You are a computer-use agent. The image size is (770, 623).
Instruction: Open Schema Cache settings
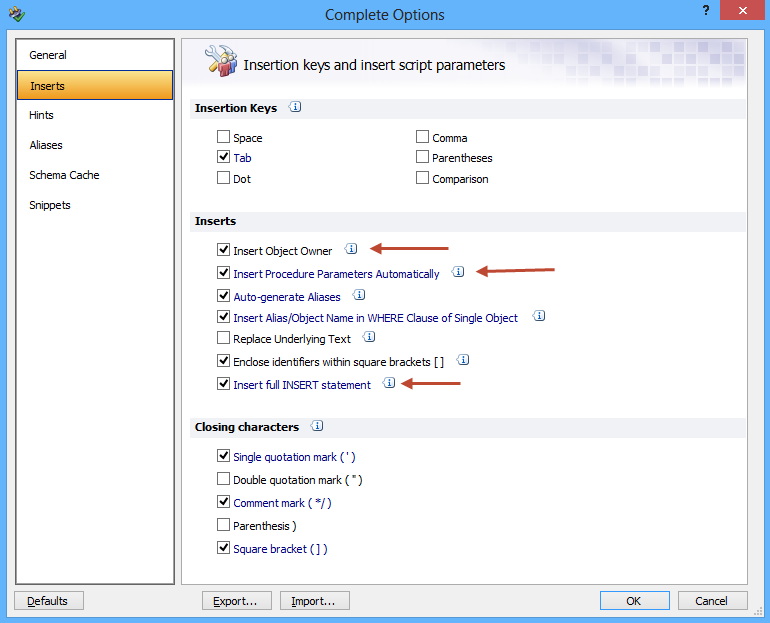coord(95,175)
